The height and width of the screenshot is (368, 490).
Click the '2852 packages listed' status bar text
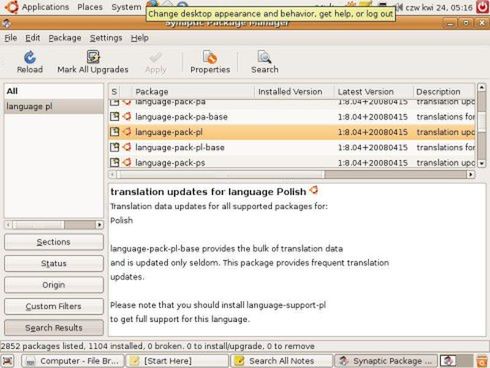44,346
